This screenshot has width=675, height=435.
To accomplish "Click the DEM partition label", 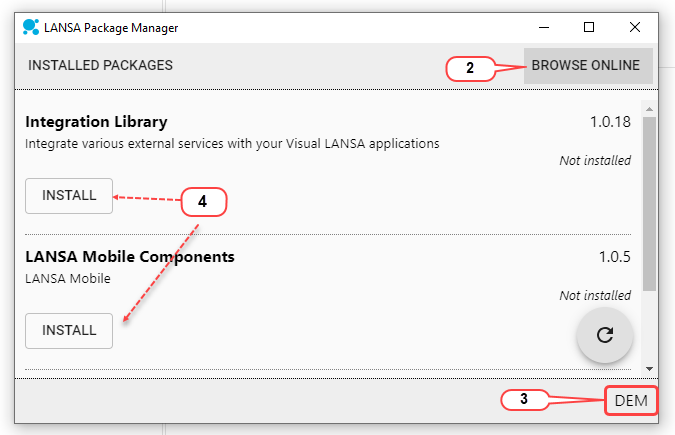I will (631, 401).
